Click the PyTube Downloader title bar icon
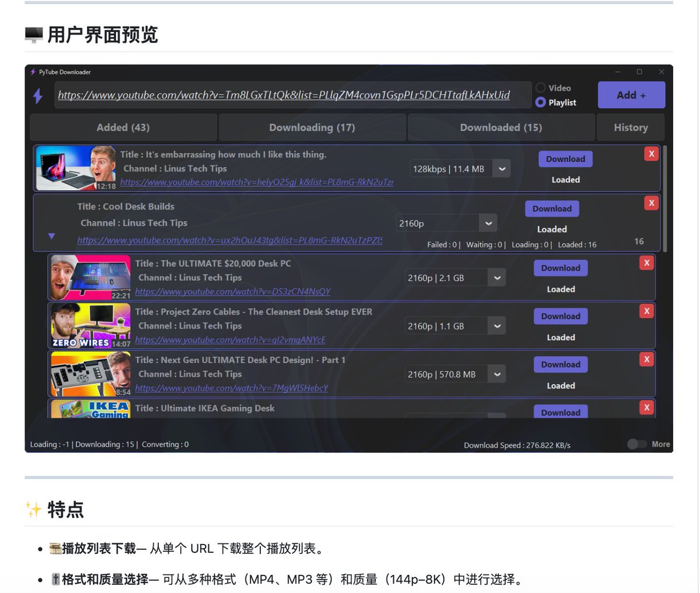Screen dimensions: 700x593 pos(33,72)
